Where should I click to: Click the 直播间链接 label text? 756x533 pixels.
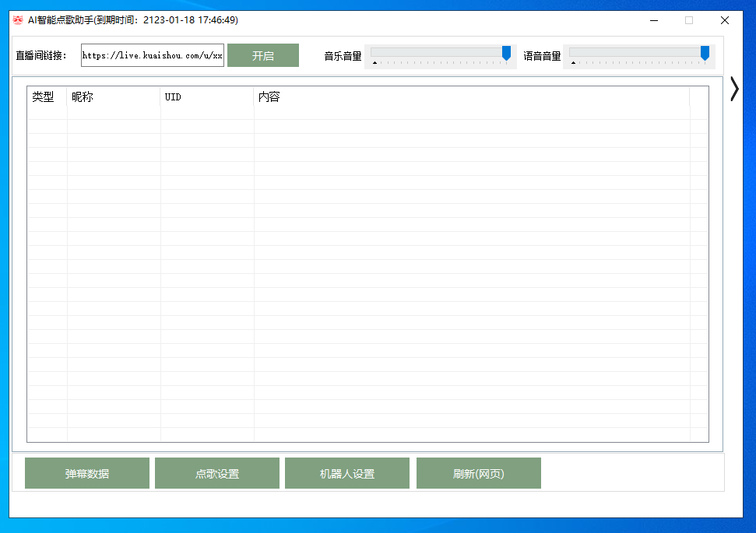(42, 56)
